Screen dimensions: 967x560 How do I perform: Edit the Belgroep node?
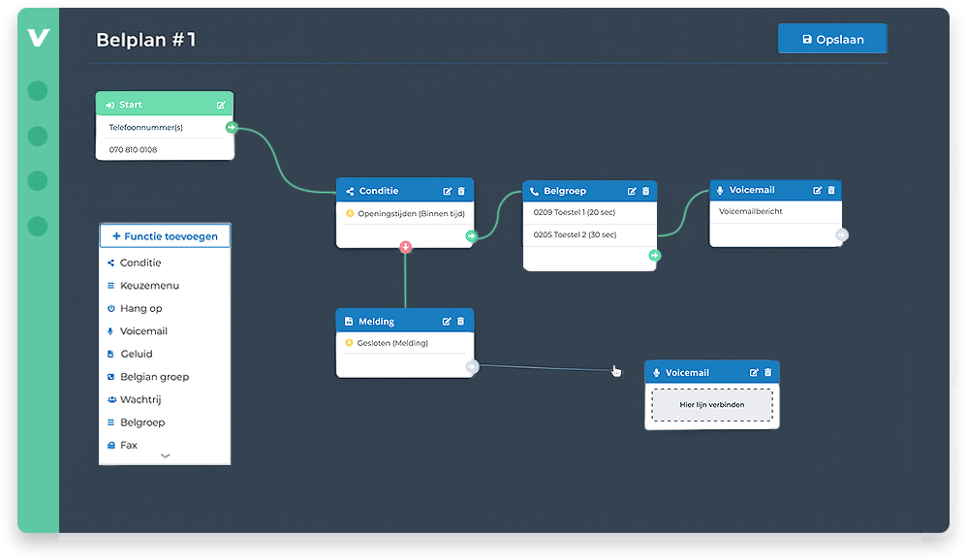point(632,191)
